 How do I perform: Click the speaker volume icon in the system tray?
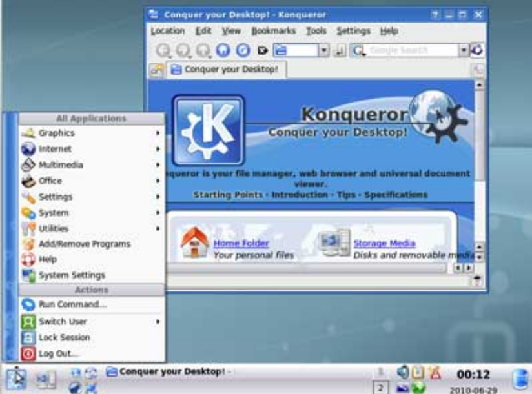pyautogui.click(x=402, y=372)
